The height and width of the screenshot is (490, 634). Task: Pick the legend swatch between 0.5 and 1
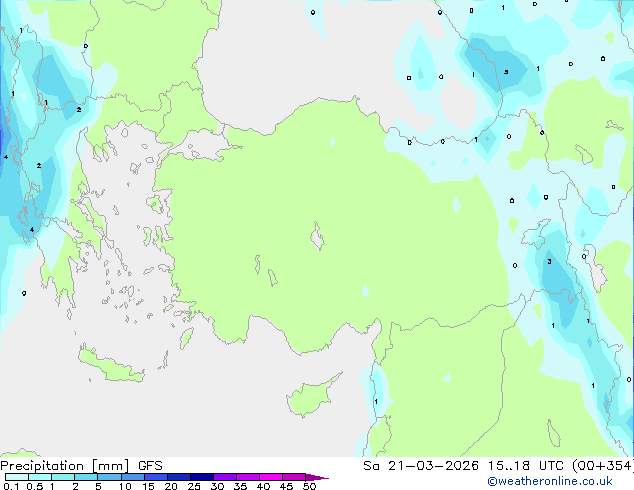pyautogui.click(x=40, y=477)
